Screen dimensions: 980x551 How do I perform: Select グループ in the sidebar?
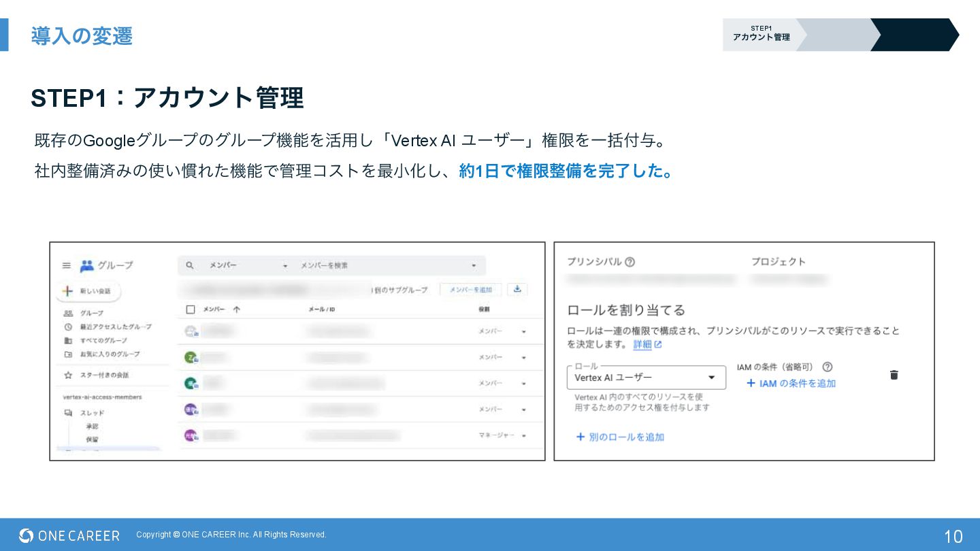point(92,313)
